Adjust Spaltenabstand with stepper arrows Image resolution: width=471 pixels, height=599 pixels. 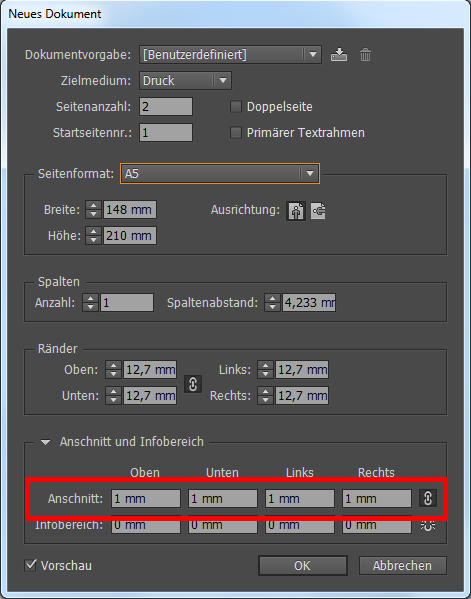pos(272,303)
